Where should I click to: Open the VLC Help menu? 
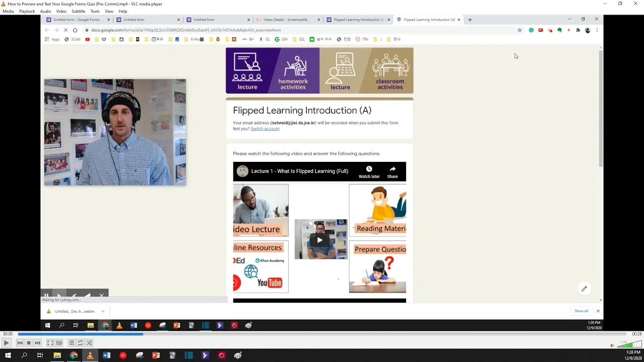123,11
